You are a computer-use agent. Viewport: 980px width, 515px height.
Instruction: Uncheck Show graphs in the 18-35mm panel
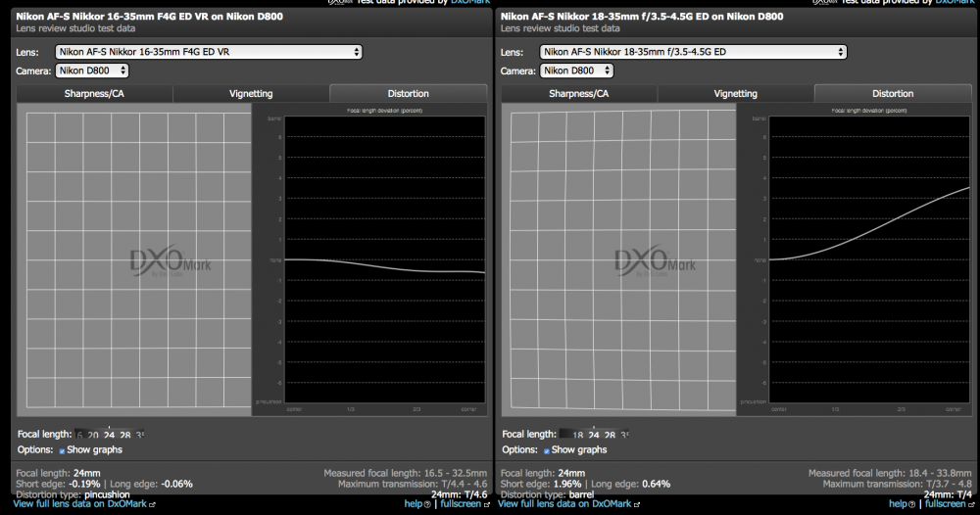coord(546,450)
